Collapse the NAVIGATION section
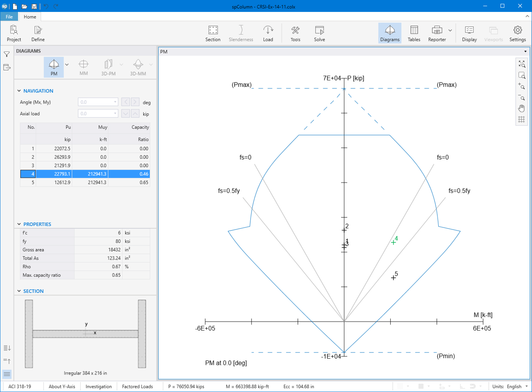This screenshot has height=392, width=532. [x=19, y=91]
